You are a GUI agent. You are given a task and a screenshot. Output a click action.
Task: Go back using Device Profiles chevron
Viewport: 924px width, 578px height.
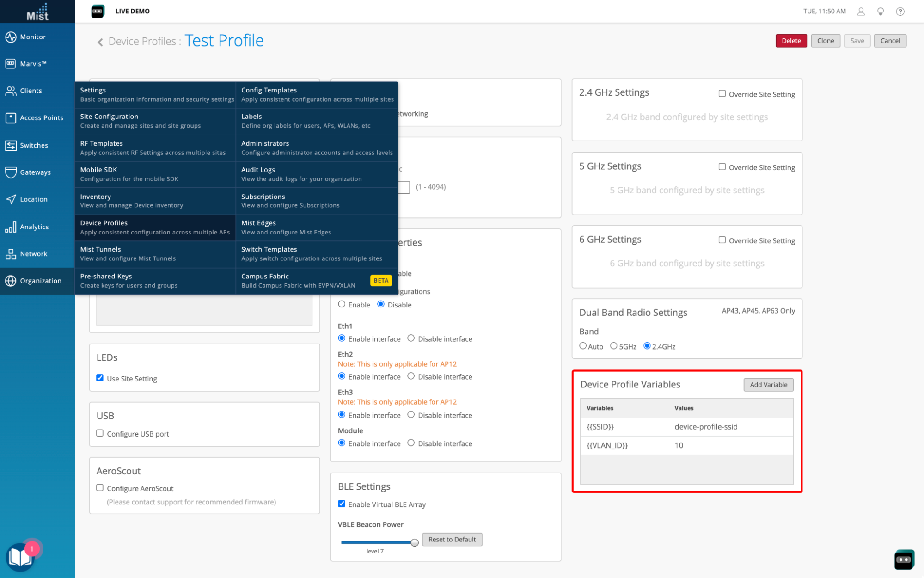pyautogui.click(x=100, y=42)
